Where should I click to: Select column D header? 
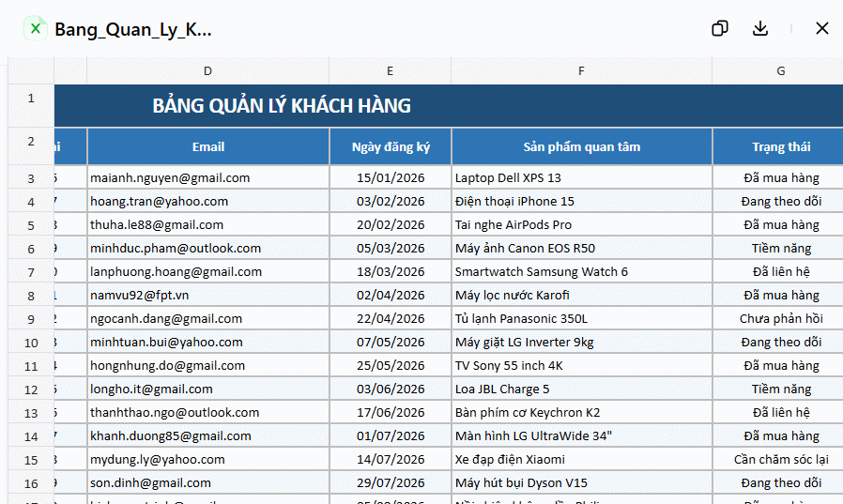point(207,71)
